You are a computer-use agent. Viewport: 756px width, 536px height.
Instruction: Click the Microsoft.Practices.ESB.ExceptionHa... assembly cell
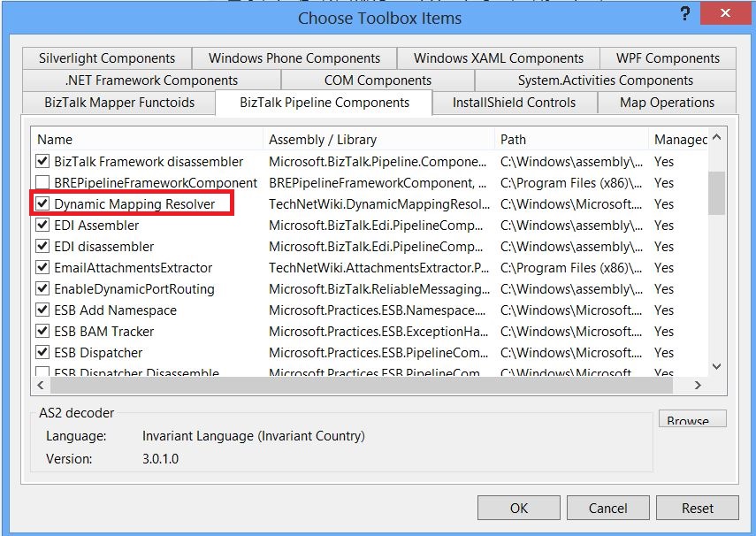click(378, 332)
